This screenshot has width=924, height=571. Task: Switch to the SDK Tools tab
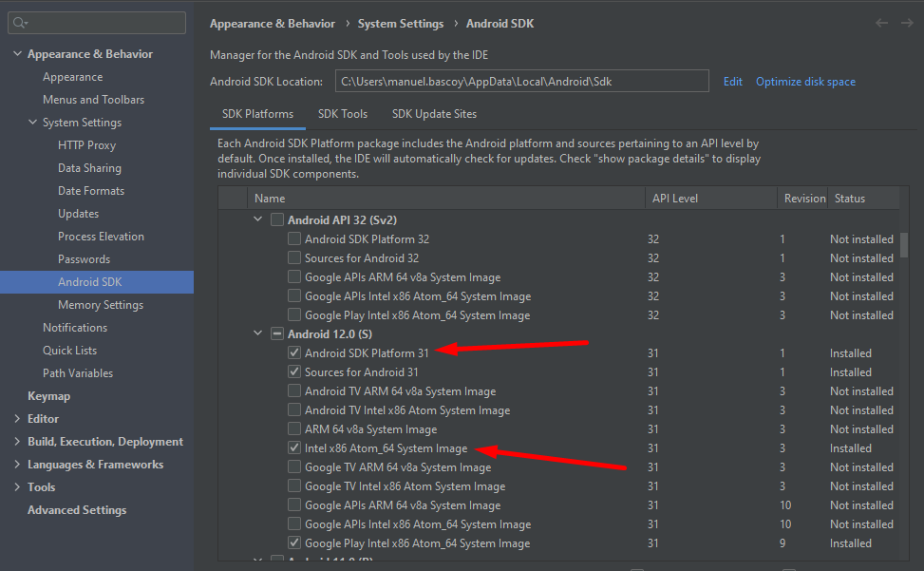(x=343, y=114)
